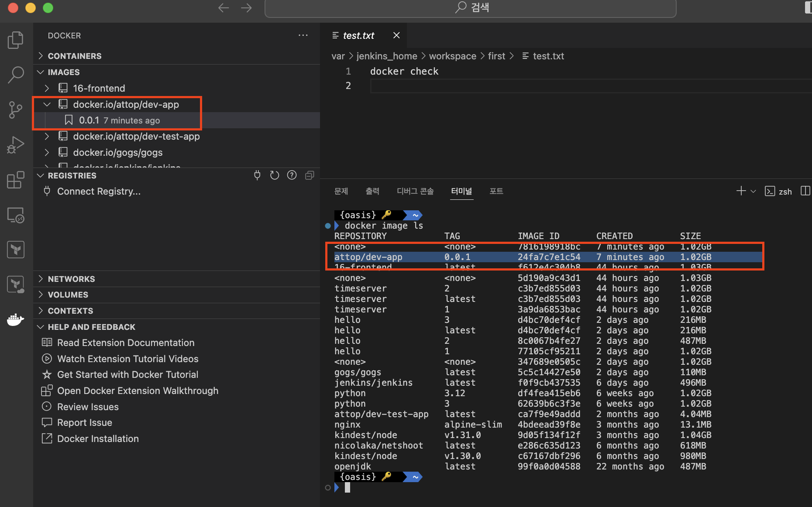
Task: Collapse all in Registries section
Action: (x=310, y=175)
